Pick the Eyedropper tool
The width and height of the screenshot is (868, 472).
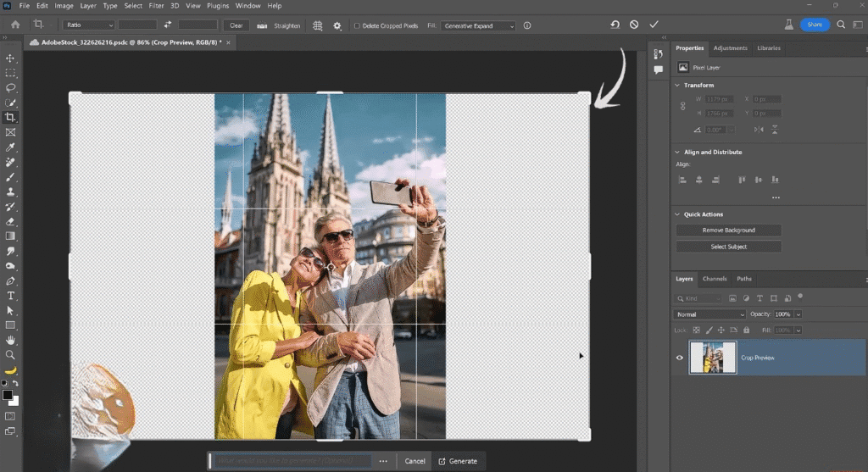[x=11, y=147]
